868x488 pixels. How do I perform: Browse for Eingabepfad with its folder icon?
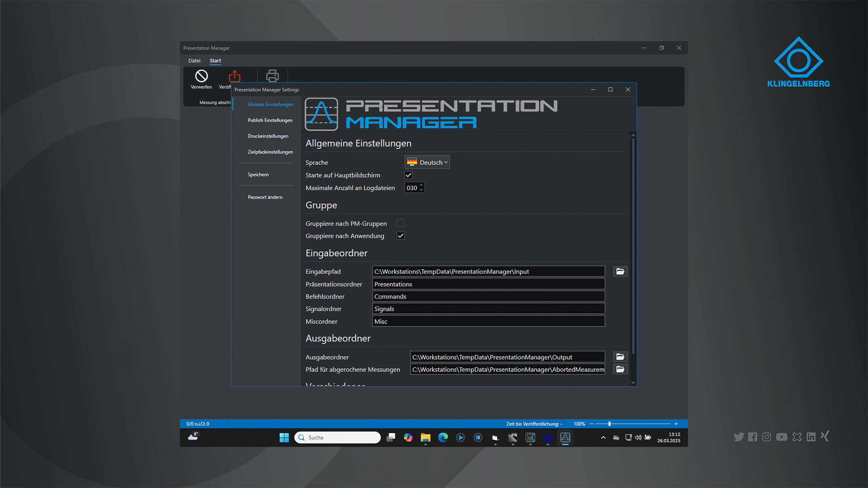click(620, 272)
